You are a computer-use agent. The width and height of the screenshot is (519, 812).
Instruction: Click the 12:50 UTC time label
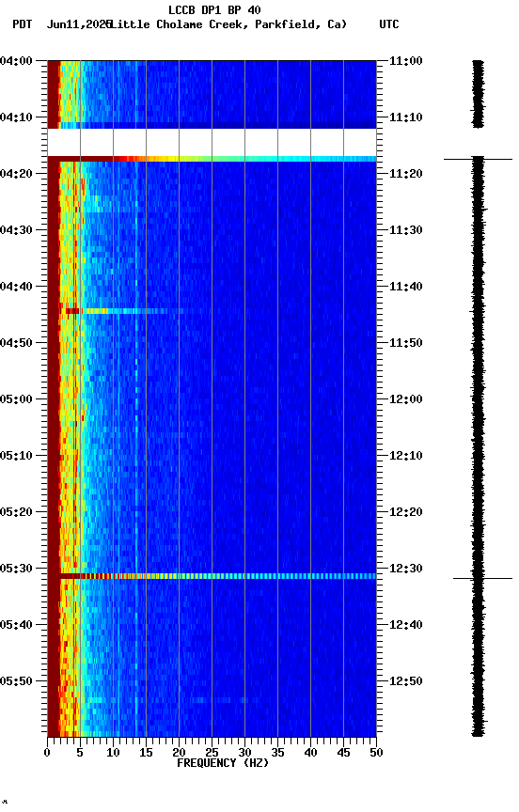pyautogui.click(x=405, y=681)
